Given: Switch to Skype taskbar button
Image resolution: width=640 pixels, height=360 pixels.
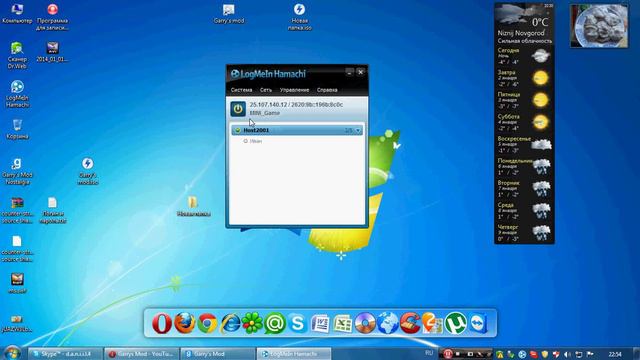Looking at the screenshot, I should [x=65, y=354].
